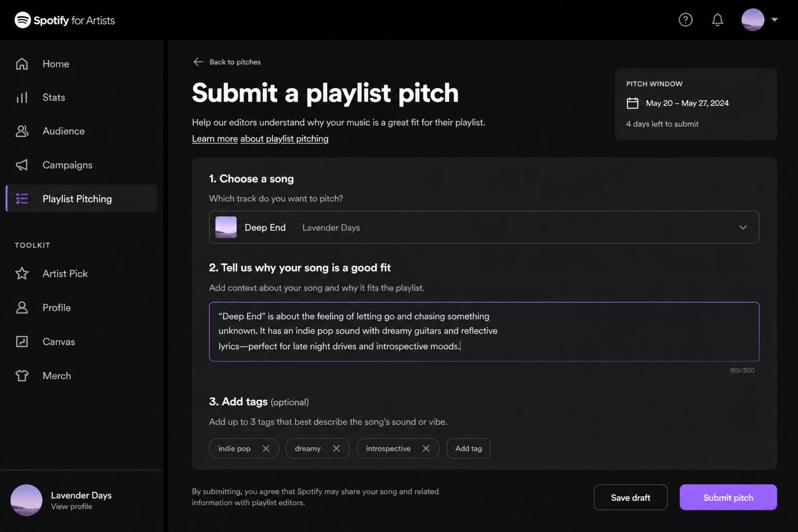
Task: Open the Deep End song dropdown
Action: [x=484, y=227]
